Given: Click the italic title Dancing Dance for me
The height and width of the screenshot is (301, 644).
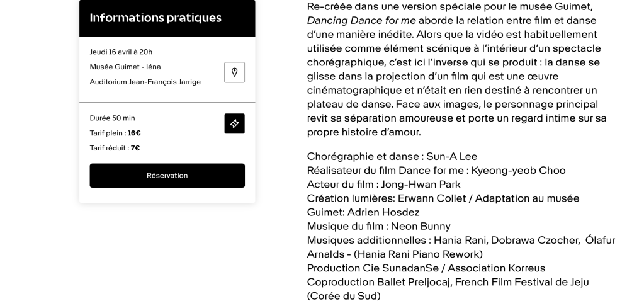Looking at the screenshot, I should coord(361,20).
